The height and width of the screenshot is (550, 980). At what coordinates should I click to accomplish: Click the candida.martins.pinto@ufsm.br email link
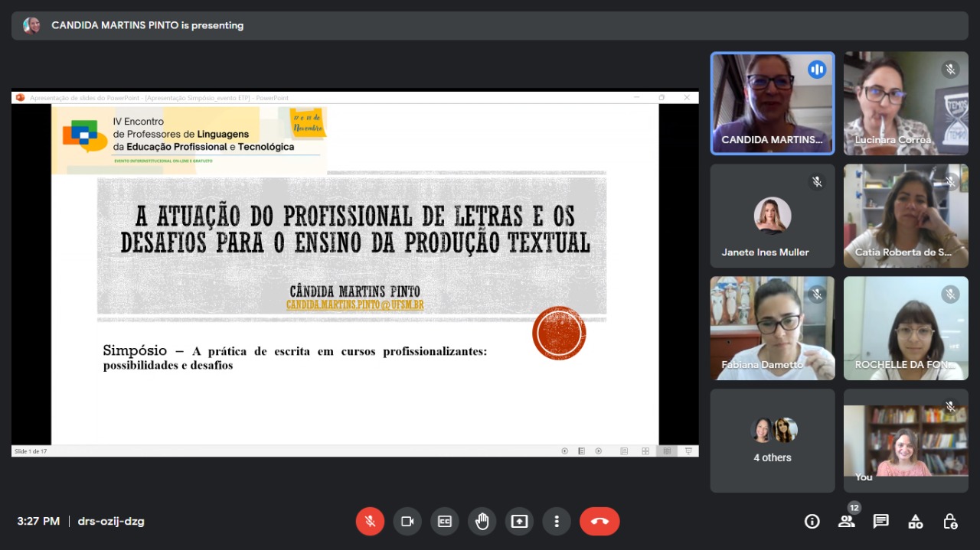click(354, 305)
